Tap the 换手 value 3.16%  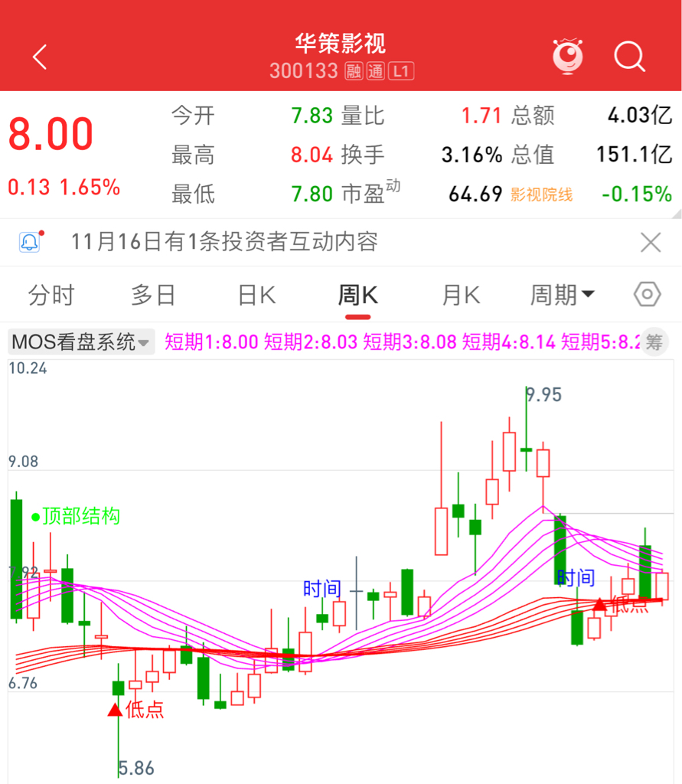pos(472,155)
